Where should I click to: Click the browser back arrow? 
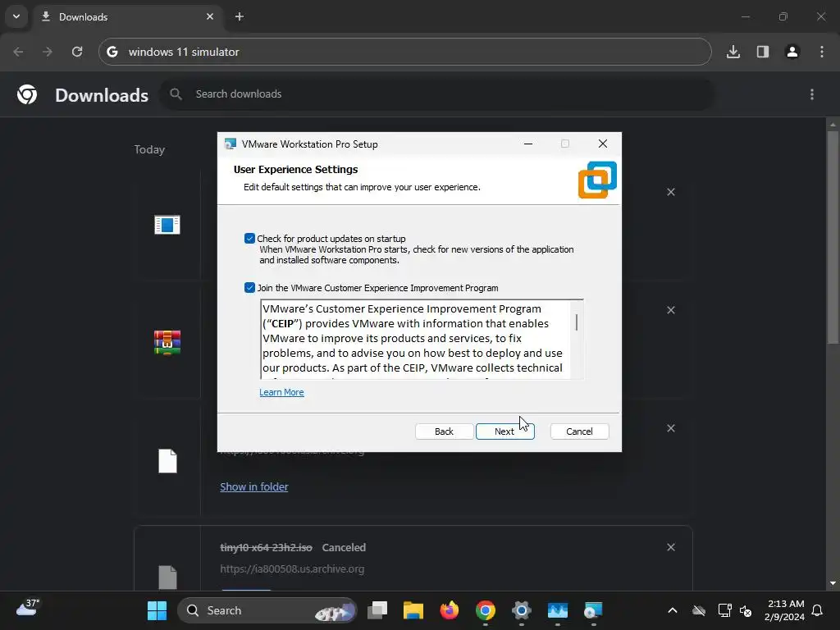(18, 52)
